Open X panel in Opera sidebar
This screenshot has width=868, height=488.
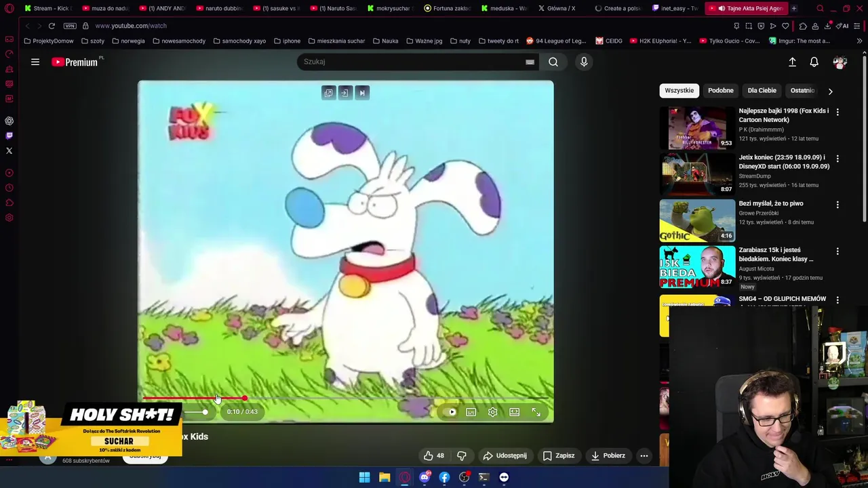click(x=9, y=150)
